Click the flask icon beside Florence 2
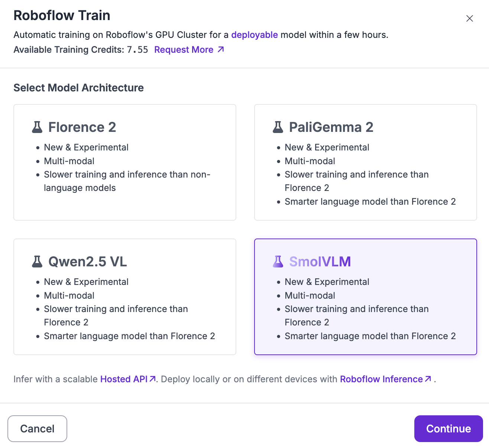The height and width of the screenshot is (448, 489). pyautogui.click(x=37, y=127)
